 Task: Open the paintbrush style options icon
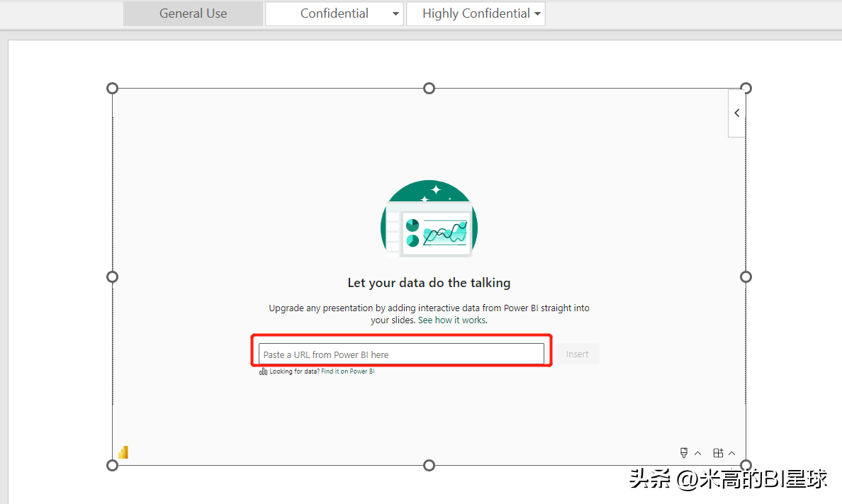683,453
